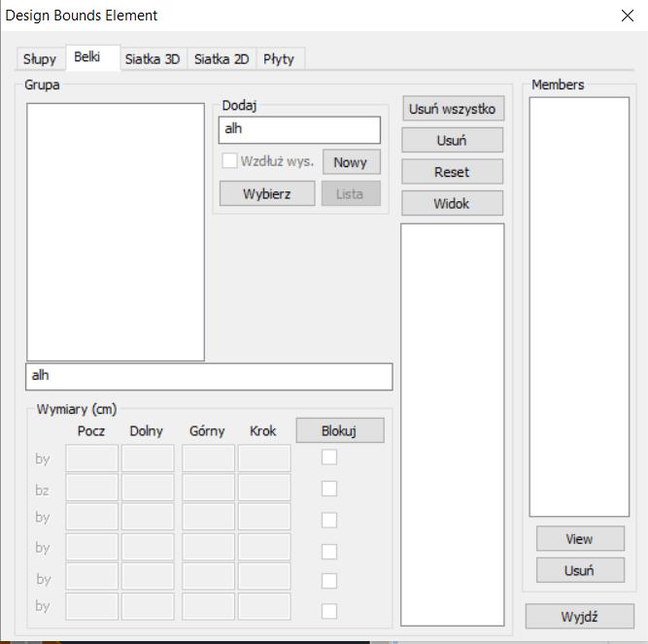The image size is (648, 644).
Task: Toggle the Wzdłuż wys. checkbox
Action: (x=229, y=160)
